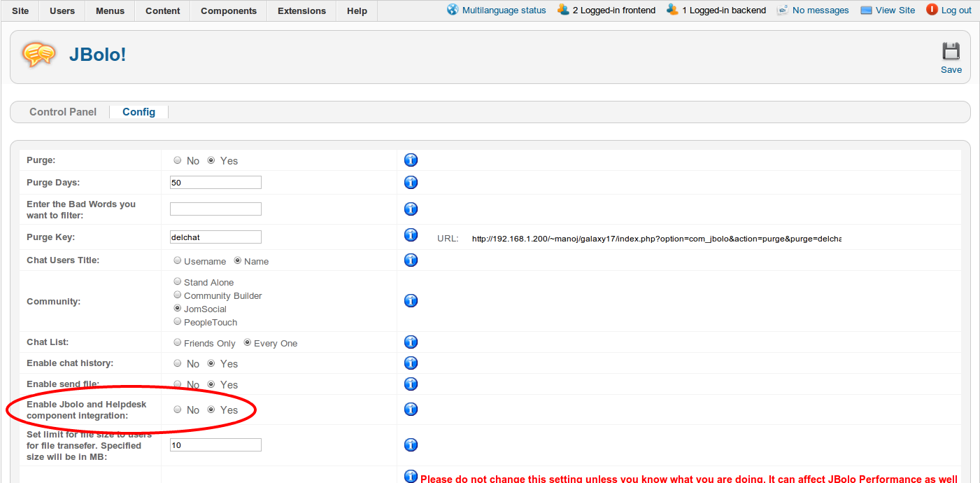The image size is (980, 483).
Task: Open the Components menu
Action: pyautogui.click(x=228, y=10)
